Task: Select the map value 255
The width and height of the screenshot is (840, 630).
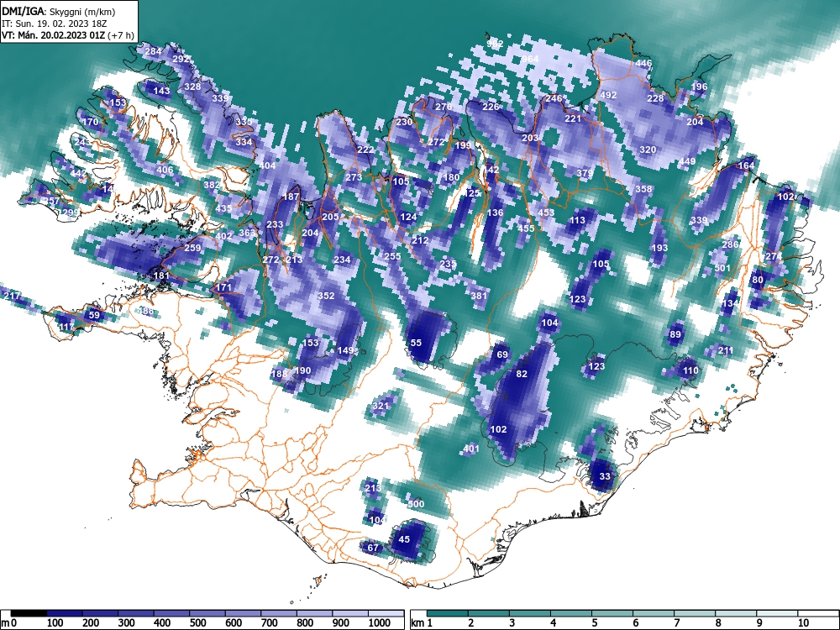Action: (x=392, y=256)
